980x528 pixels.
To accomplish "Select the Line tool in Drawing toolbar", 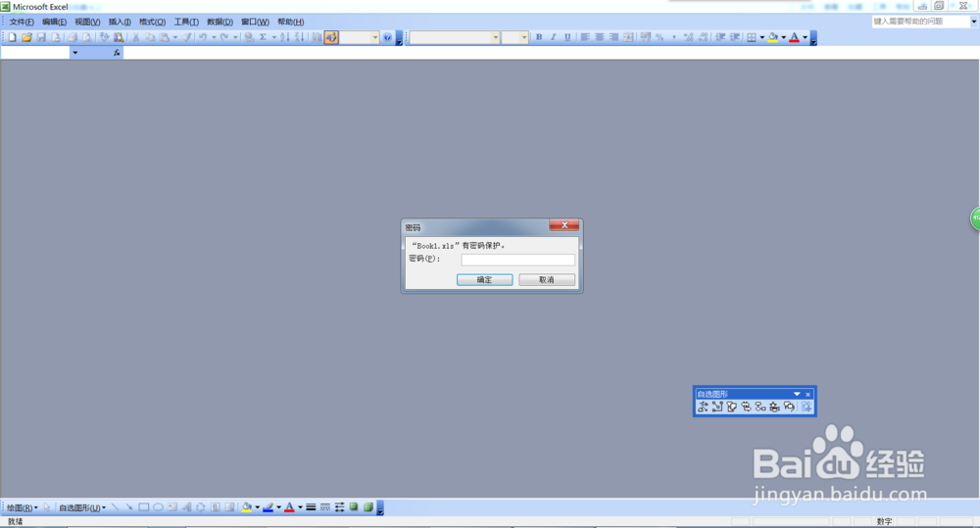I will click(115, 507).
